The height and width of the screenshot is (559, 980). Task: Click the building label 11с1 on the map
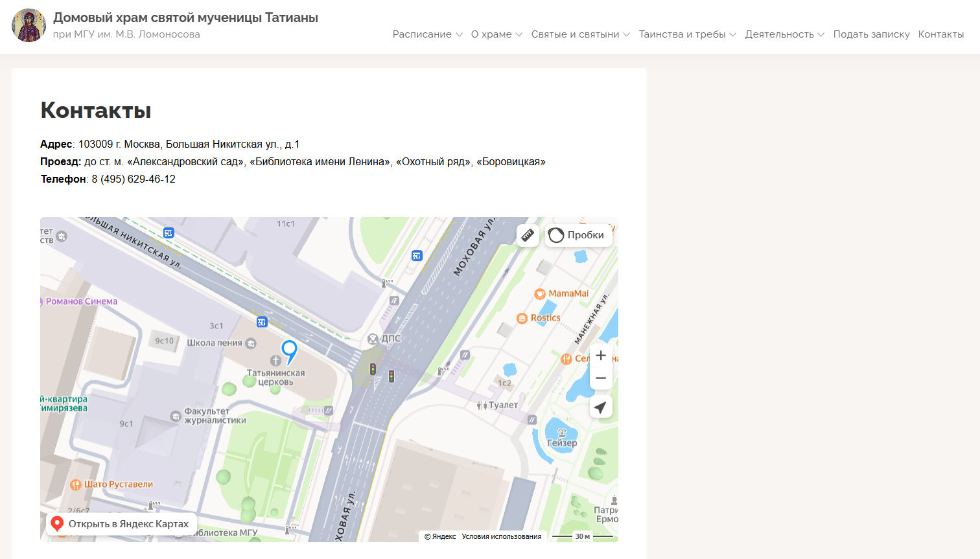[286, 224]
